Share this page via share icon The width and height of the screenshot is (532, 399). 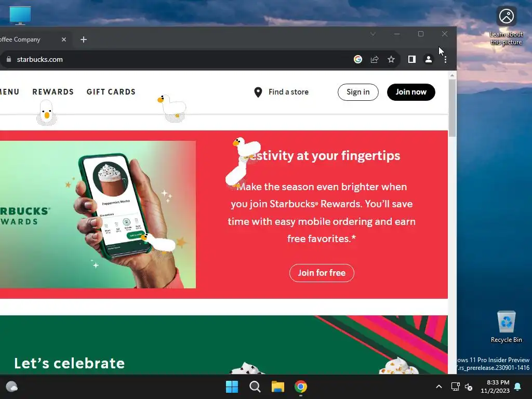(x=375, y=59)
